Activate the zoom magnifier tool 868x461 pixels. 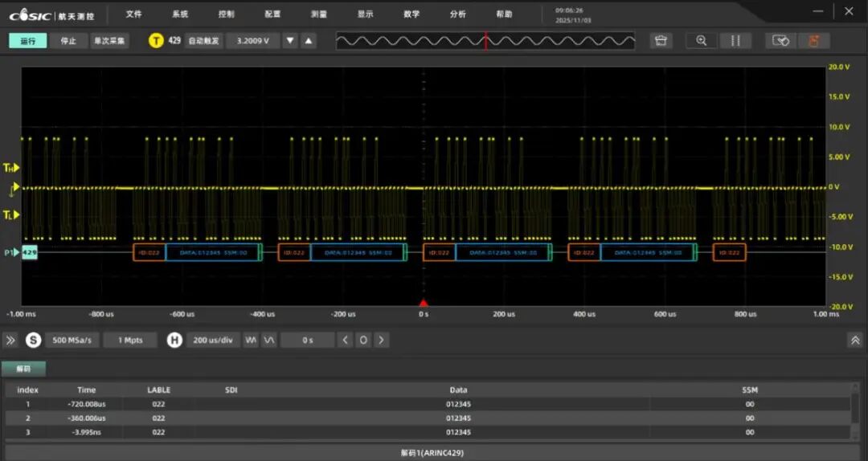coord(702,41)
